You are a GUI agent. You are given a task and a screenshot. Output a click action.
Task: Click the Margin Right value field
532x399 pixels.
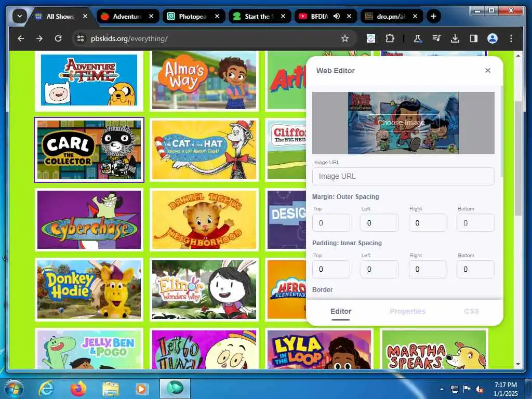tap(428, 223)
